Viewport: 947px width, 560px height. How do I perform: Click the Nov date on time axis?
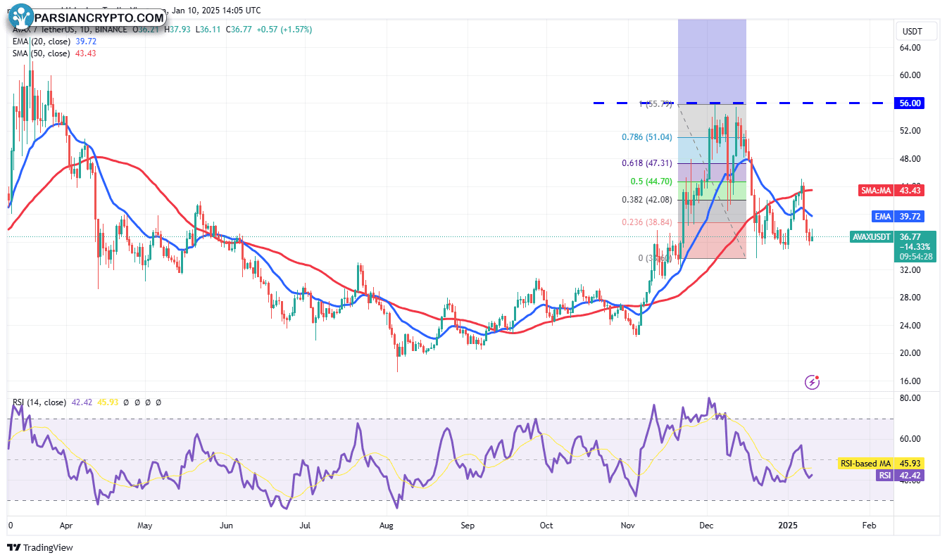click(627, 526)
